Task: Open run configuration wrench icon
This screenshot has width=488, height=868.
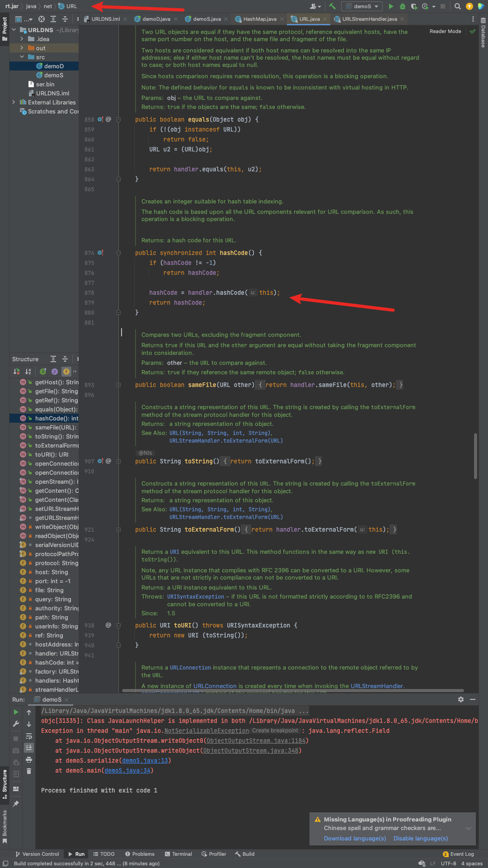Action: pyautogui.click(x=16, y=724)
